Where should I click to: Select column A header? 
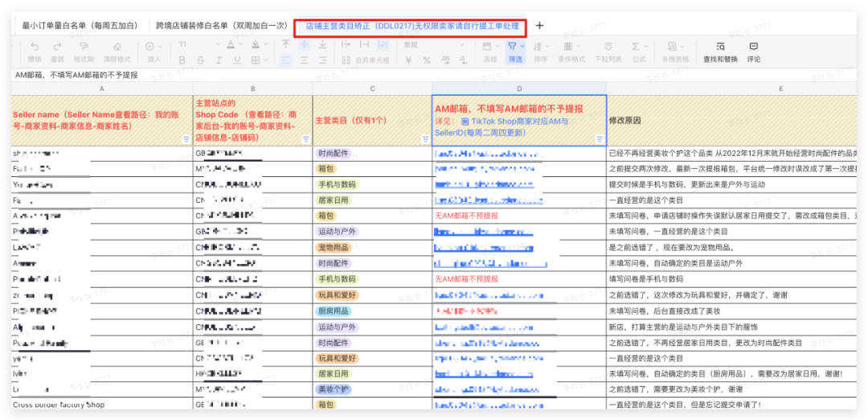click(x=102, y=89)
